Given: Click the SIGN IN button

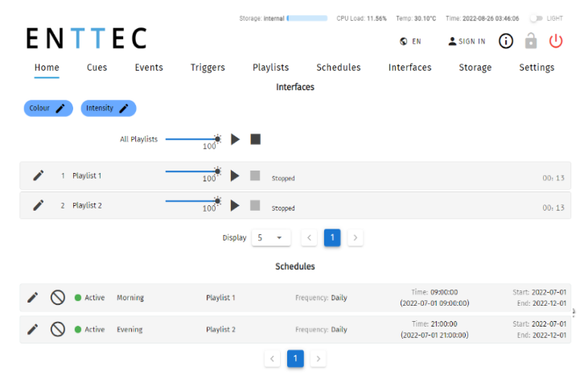Looking at the screenshot, I should tap(467, 41).
